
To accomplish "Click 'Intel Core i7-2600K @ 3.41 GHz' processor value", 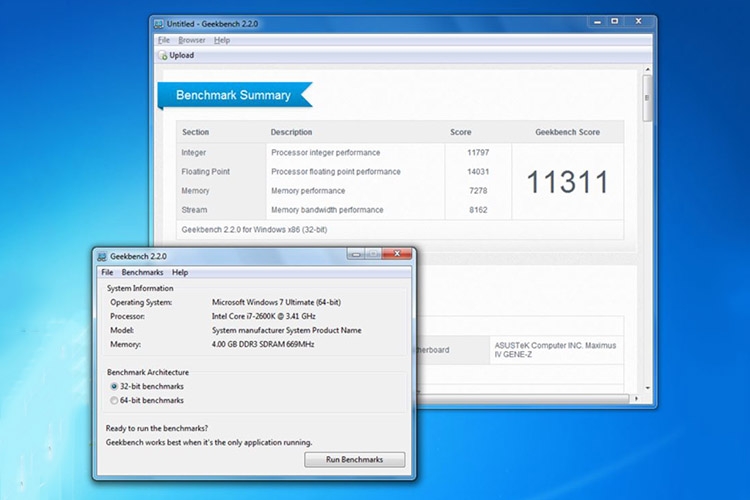I will coord(264,316).
